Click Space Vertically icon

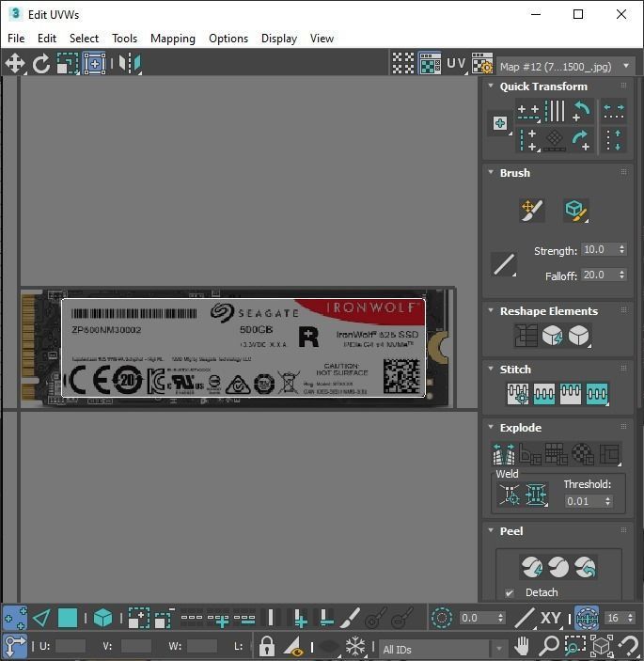click(614, 140)
